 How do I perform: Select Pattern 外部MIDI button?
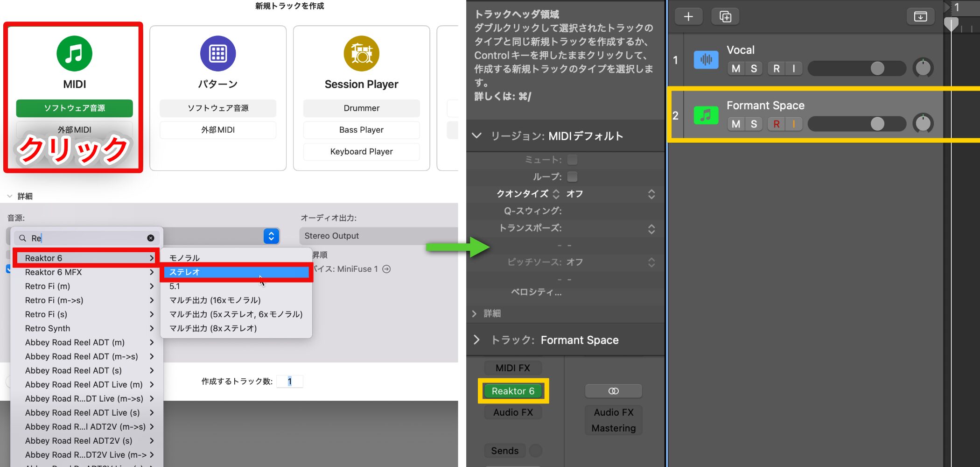(x=218, y=130)
